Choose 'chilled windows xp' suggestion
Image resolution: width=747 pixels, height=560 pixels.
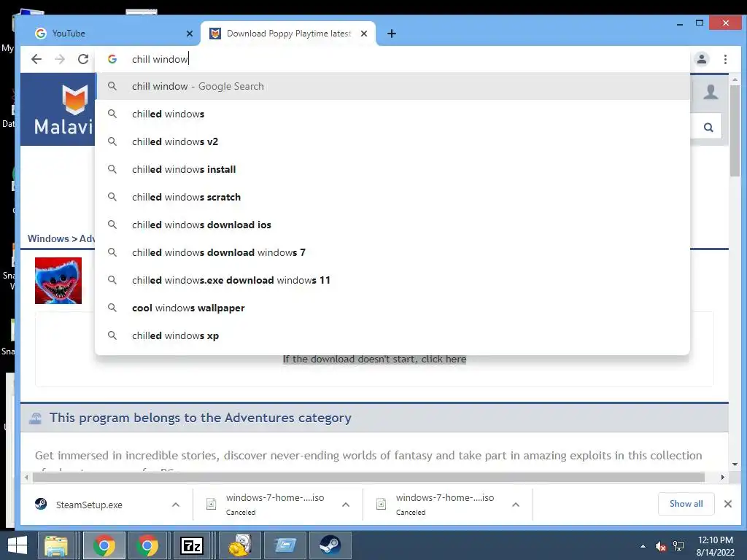(x=392, y=335)
